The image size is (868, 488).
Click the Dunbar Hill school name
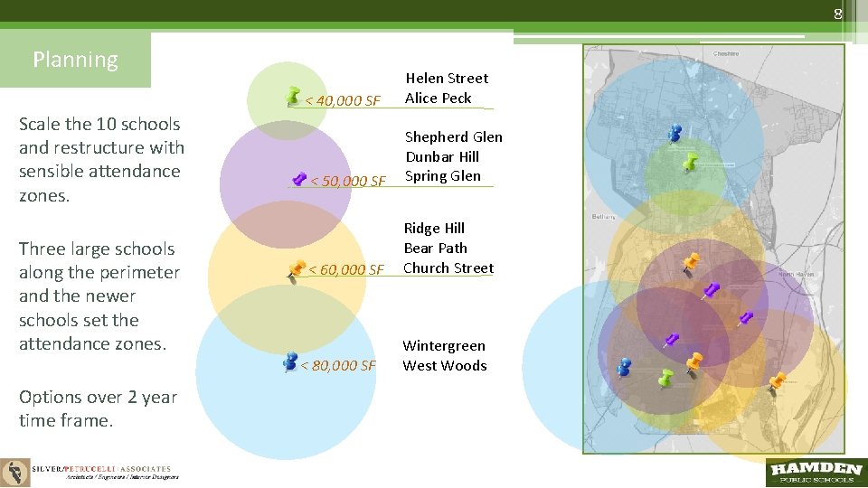pyautogui.click(x=442, y=156)
